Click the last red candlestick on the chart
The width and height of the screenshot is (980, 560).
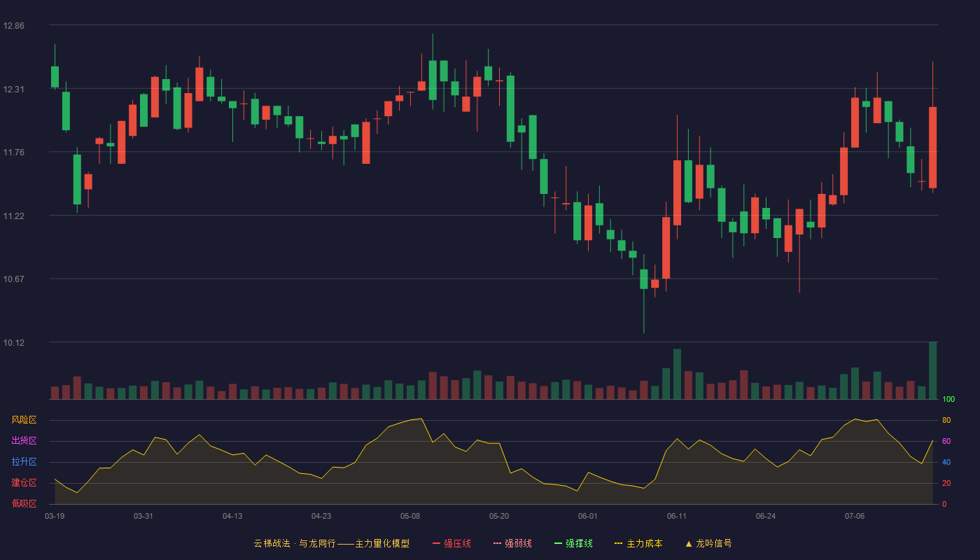pos(932,147)
